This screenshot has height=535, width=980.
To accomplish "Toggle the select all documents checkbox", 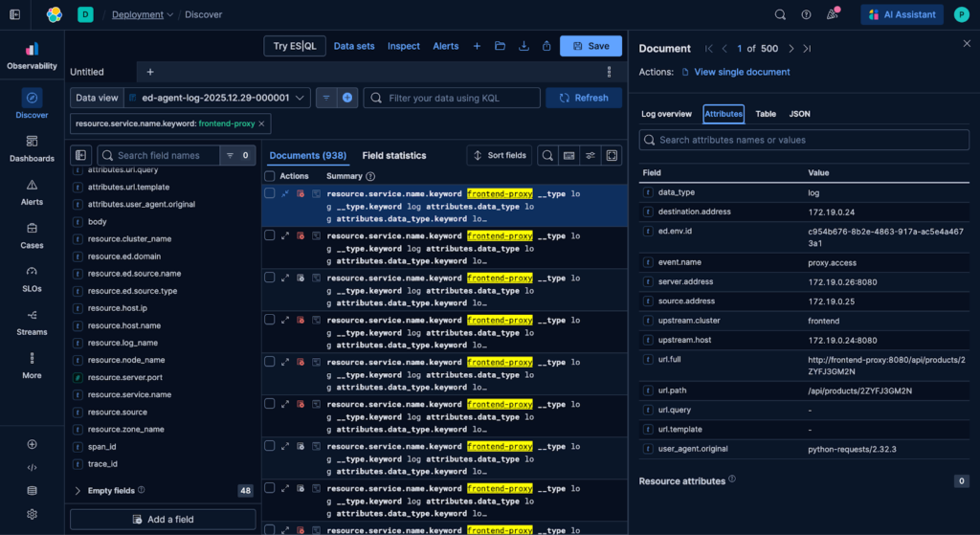I will click(x=270, y=176).
